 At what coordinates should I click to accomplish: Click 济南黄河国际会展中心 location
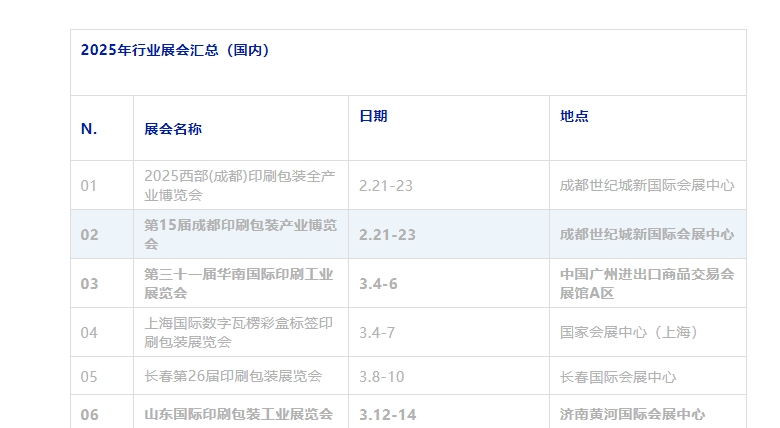pos(632,414)
